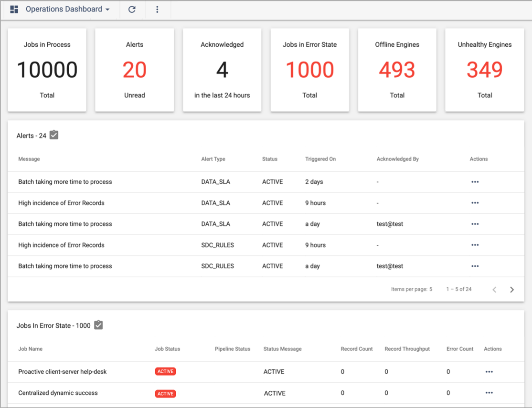Click ACTIVE badge for Centralized dynamic success
This screenshot has height=408, width=532.
pos(165,393)
